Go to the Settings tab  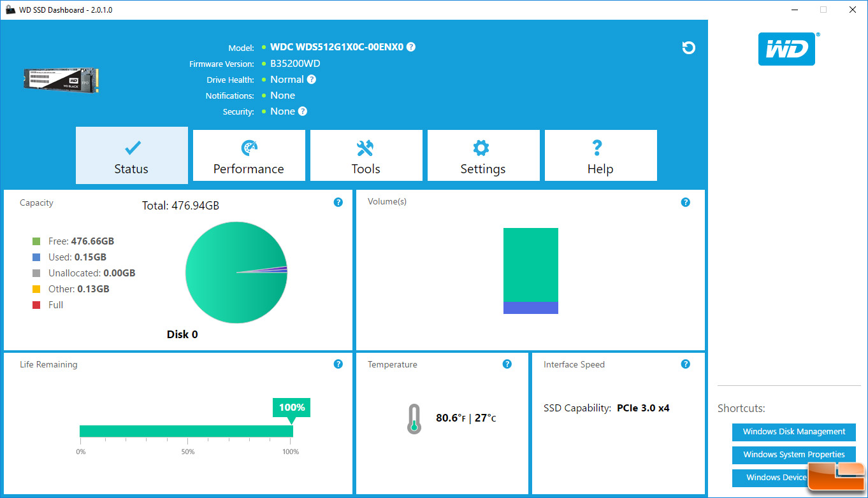pyautogui.click(x=484, y=155)
